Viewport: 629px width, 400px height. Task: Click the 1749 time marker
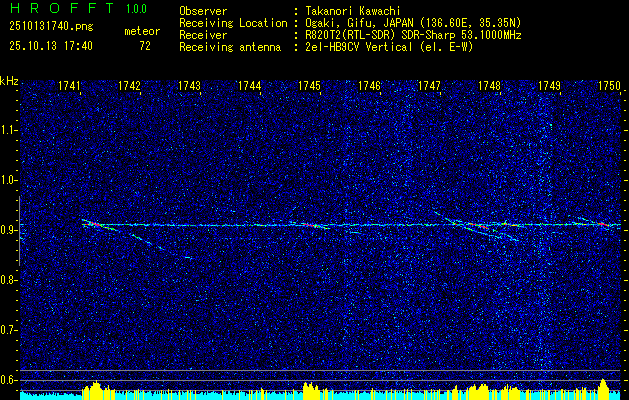(549, 86)
